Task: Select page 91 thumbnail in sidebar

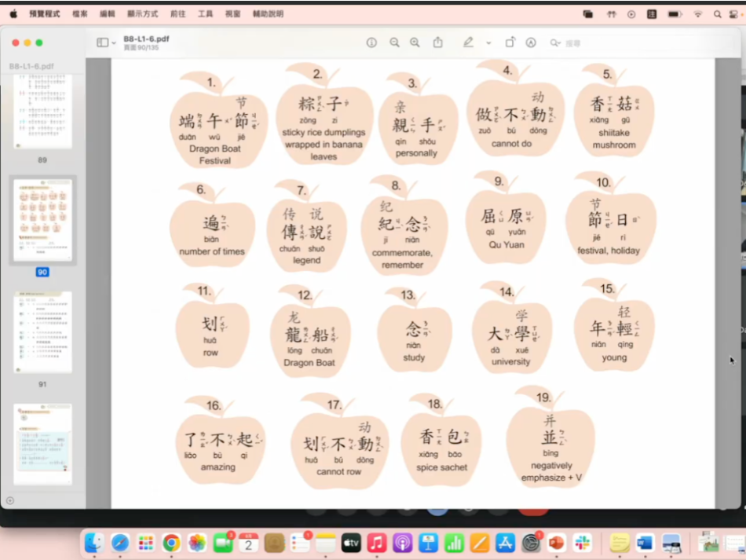Action: [x=42, y=332]
